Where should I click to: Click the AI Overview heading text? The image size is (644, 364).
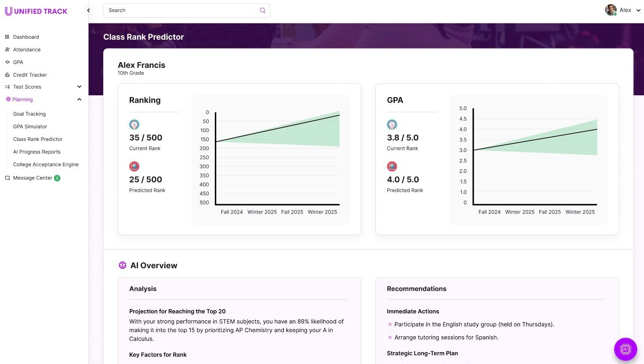[154, 266]
